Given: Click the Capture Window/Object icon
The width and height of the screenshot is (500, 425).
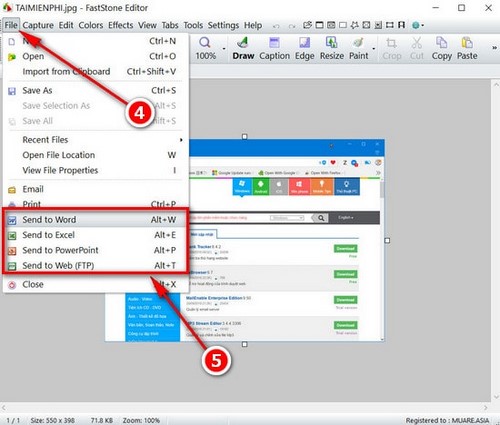Looking at the screenshot, I should point(331,25).
